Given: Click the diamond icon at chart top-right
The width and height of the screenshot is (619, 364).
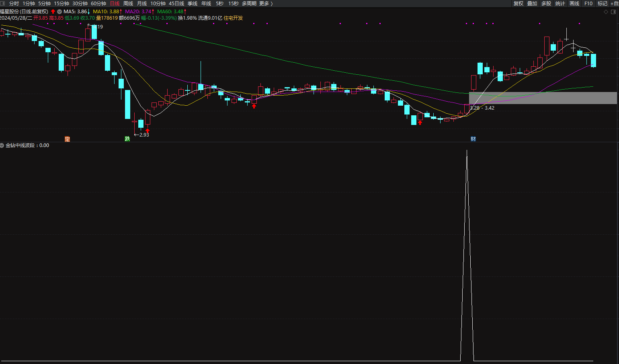Looking at the screenshot, I should point(606,12).
